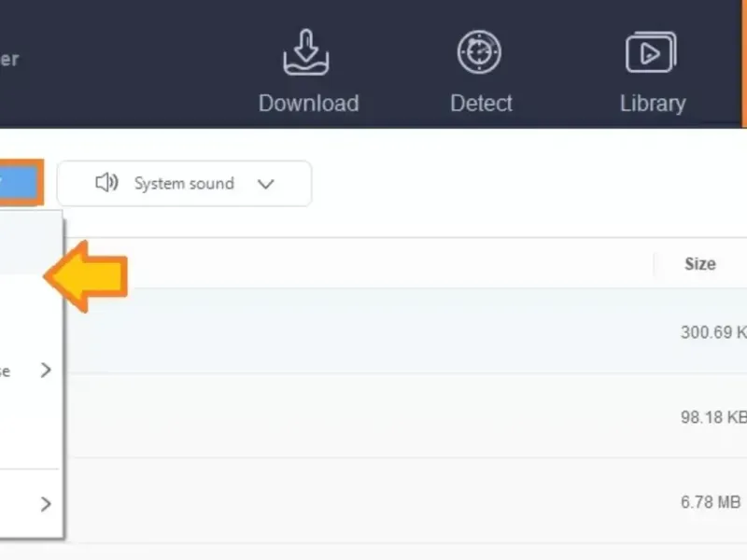Click the column divider left of Size
Screen dimensions: 747x560
pyautogui.click(x=654, y=264)
